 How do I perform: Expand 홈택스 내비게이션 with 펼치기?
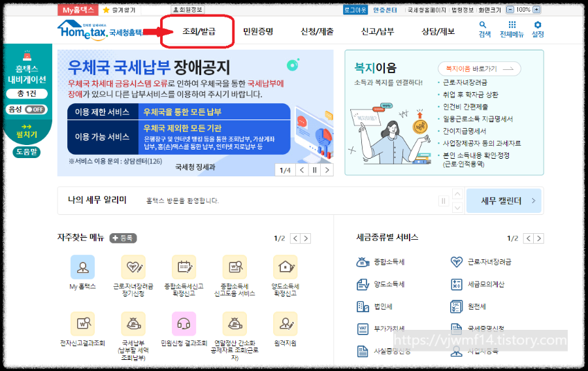click(x=27, y=131)
